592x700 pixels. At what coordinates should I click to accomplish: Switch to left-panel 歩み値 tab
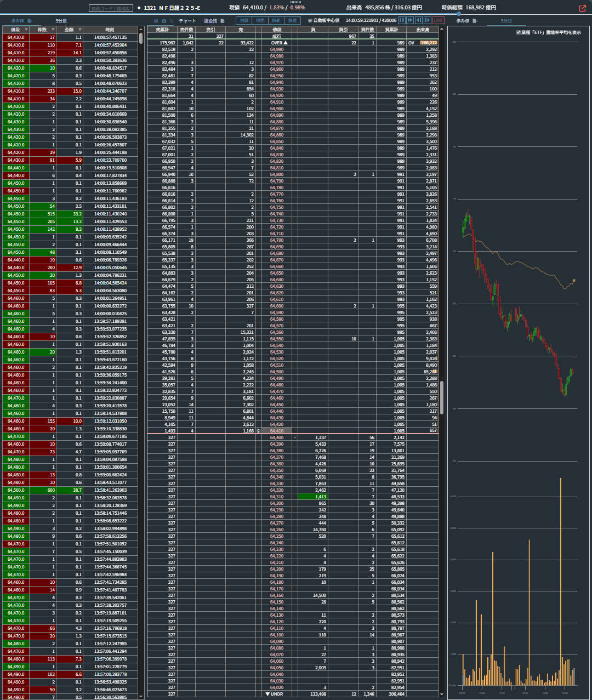click(18, 21)
